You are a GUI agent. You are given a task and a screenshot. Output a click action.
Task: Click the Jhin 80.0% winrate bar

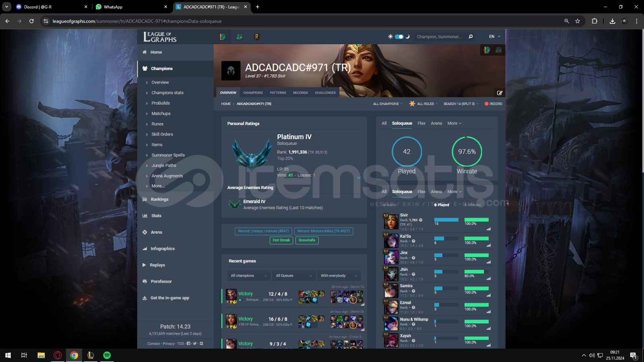click(x=476, y=272)
